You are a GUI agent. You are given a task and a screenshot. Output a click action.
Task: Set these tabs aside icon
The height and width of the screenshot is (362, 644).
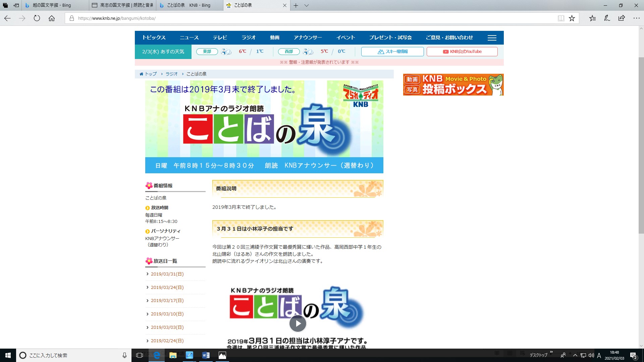click(x=16, y=5)
